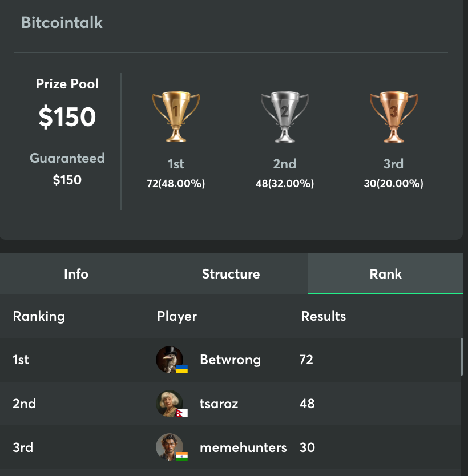Click the silver second place trophy icon

285,116
